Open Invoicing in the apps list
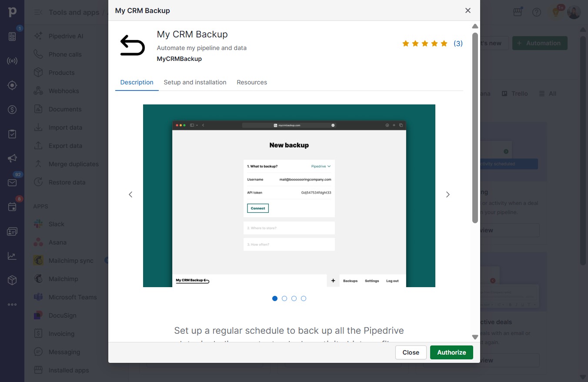 pos(61,334)
